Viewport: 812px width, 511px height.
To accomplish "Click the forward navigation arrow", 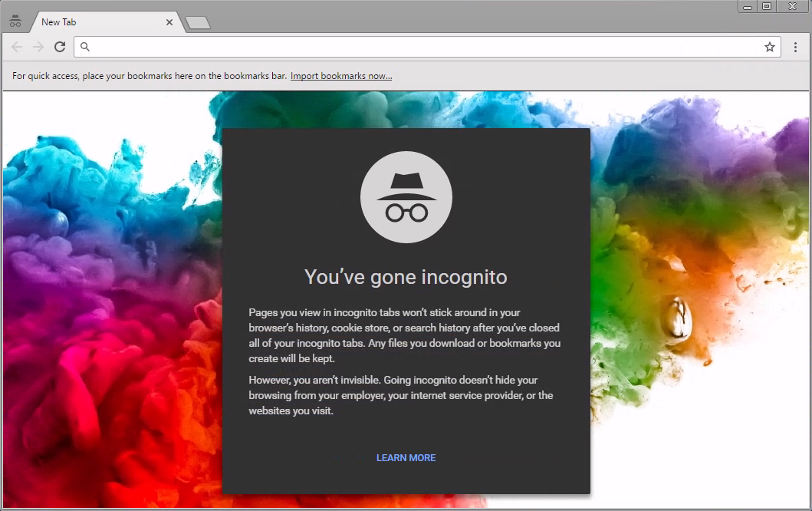I will coord(38,47).
